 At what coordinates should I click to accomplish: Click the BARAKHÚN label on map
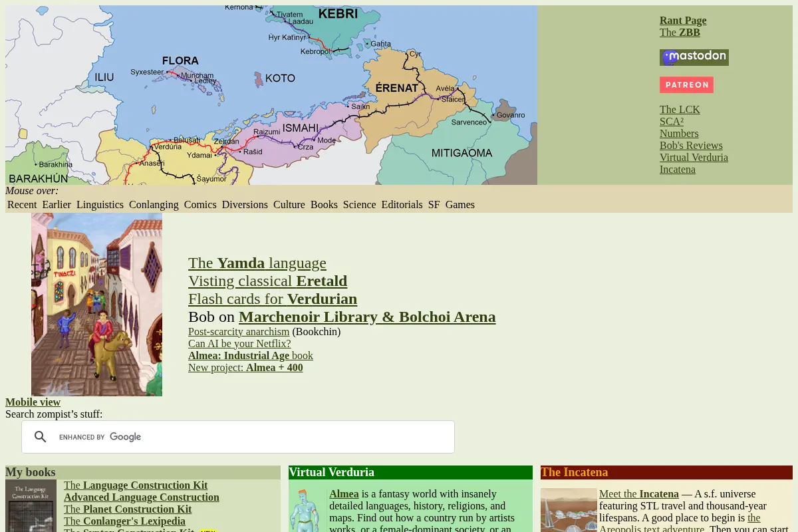tap(39, 178)
